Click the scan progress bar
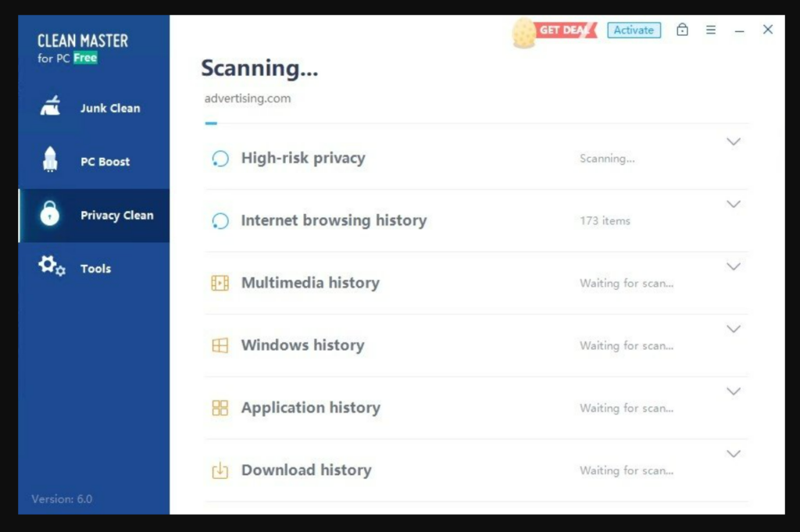 477,123
